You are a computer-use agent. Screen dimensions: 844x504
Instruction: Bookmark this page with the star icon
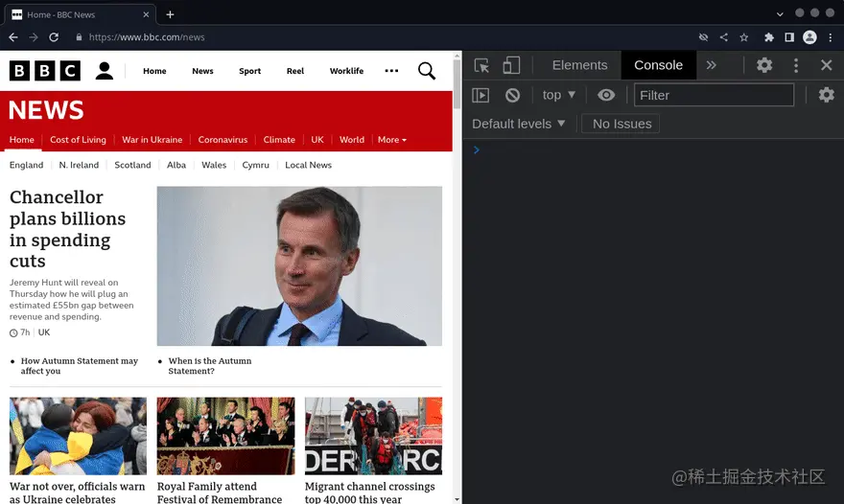744,37
